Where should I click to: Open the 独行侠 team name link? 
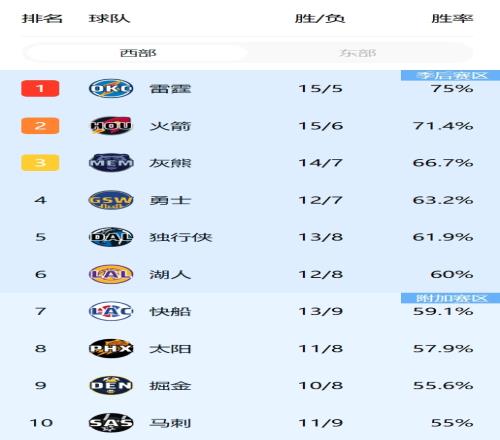point(181,237)
